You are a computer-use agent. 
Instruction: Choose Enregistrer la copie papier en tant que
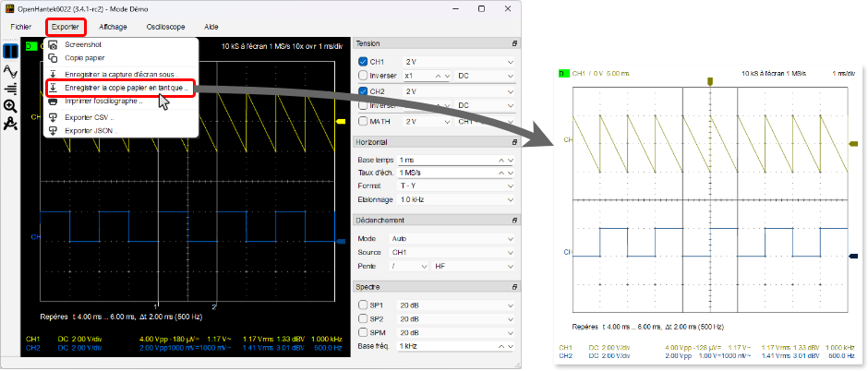pos(120,88)
